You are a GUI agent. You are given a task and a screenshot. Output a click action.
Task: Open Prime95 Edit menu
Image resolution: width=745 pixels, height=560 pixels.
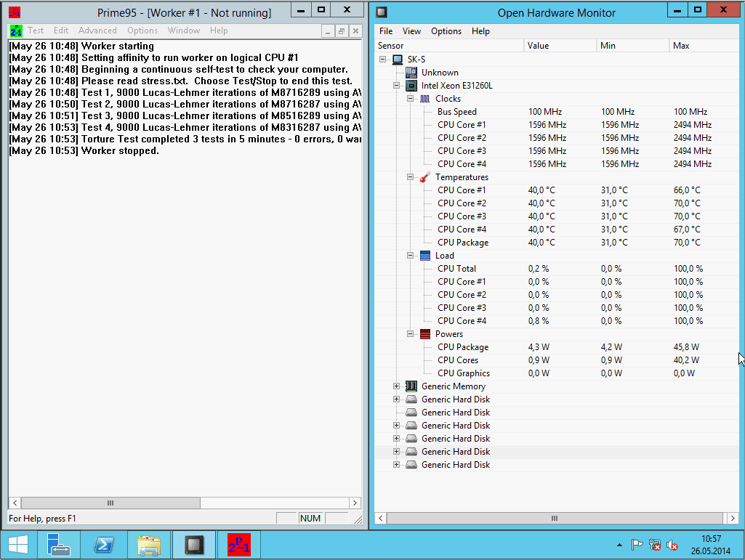61,31
